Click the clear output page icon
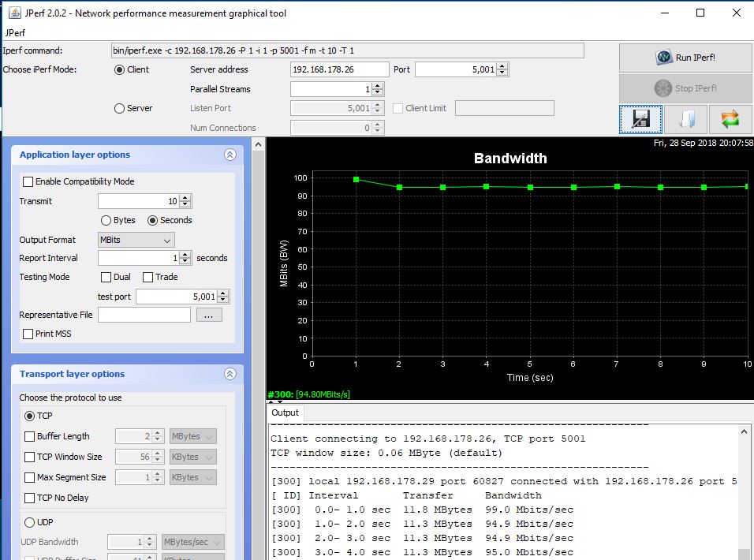The width and height of the screenshot is (754, 560). point(685,119)
